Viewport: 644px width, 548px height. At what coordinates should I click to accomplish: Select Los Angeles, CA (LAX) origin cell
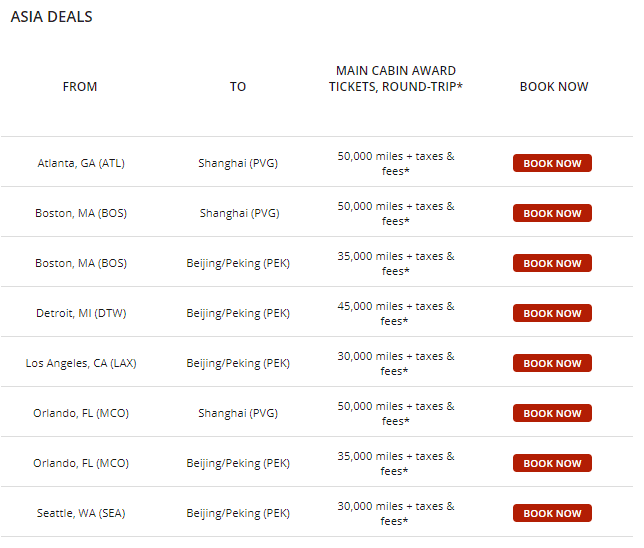[81, 363]
